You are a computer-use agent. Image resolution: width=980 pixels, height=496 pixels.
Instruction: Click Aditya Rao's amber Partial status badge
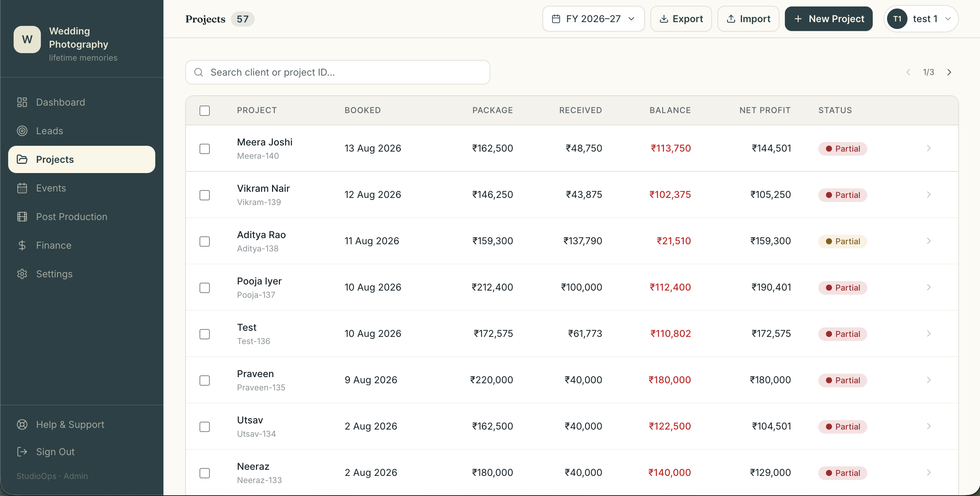(x=842, y=241)
